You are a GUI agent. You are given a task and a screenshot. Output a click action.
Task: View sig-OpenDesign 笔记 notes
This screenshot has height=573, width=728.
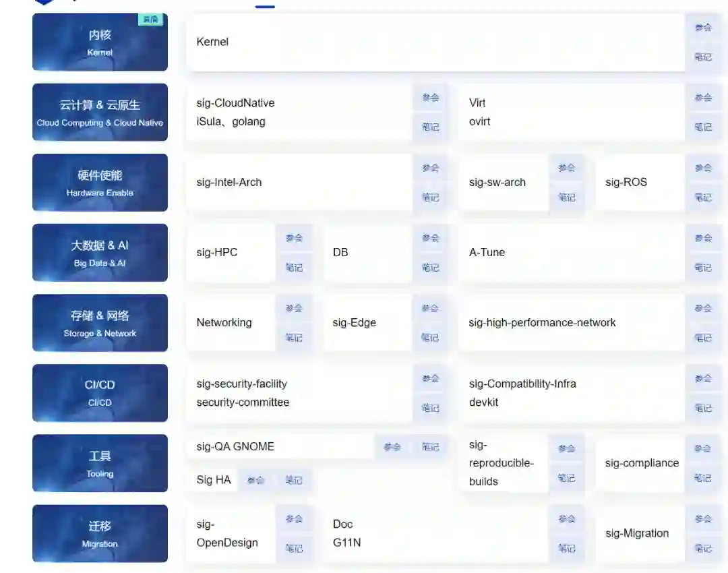click(x=294, y=548)
